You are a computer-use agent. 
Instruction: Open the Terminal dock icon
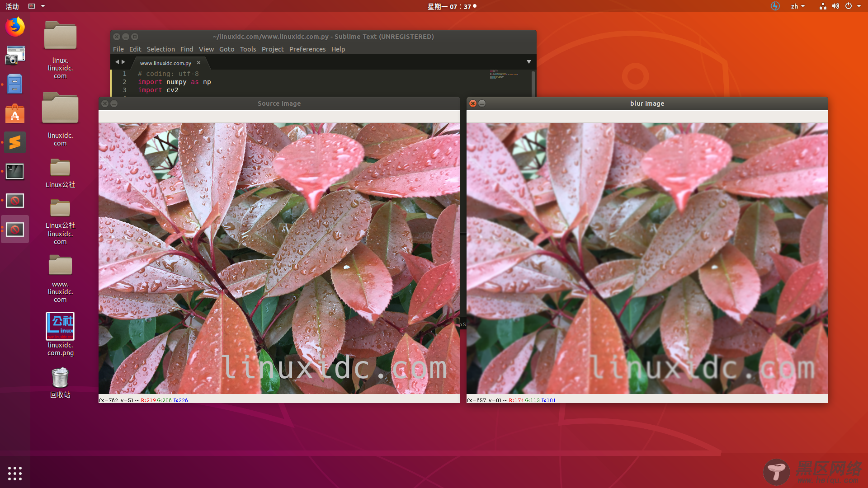click(x=15, y=171)
